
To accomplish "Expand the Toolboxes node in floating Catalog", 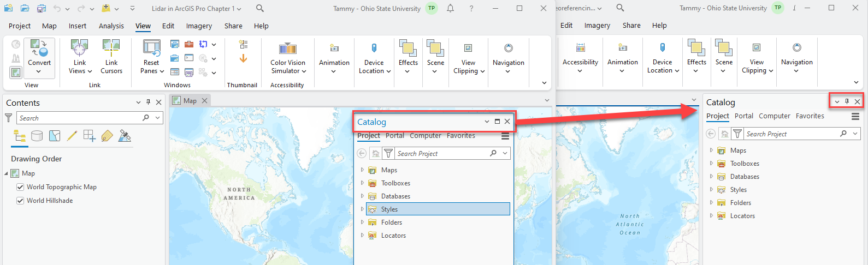I will click(362, 183).
